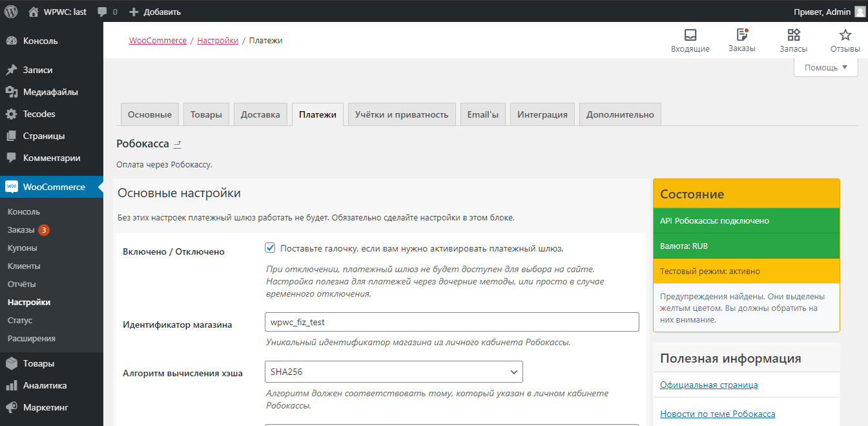The image size is (868, 426).
Task: Open Записи pin icon menu
Action: tap(12, 70)
